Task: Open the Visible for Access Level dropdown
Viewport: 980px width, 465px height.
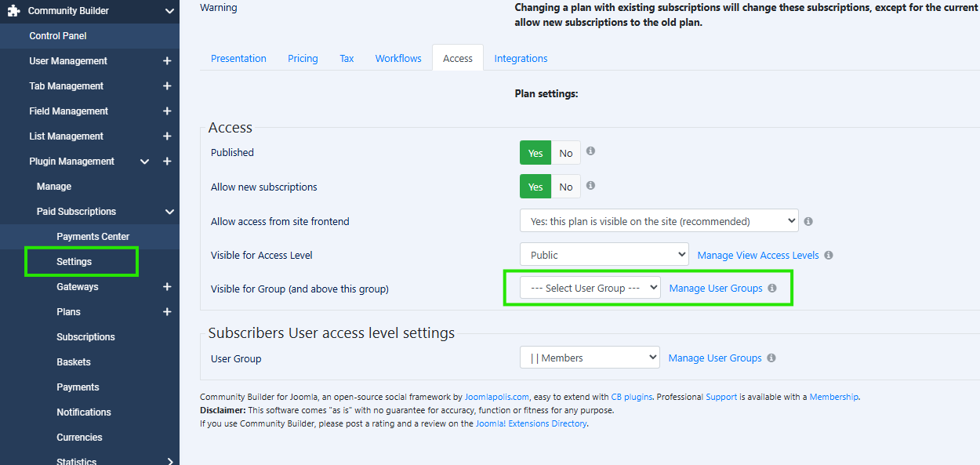Action: click(604, 255)
